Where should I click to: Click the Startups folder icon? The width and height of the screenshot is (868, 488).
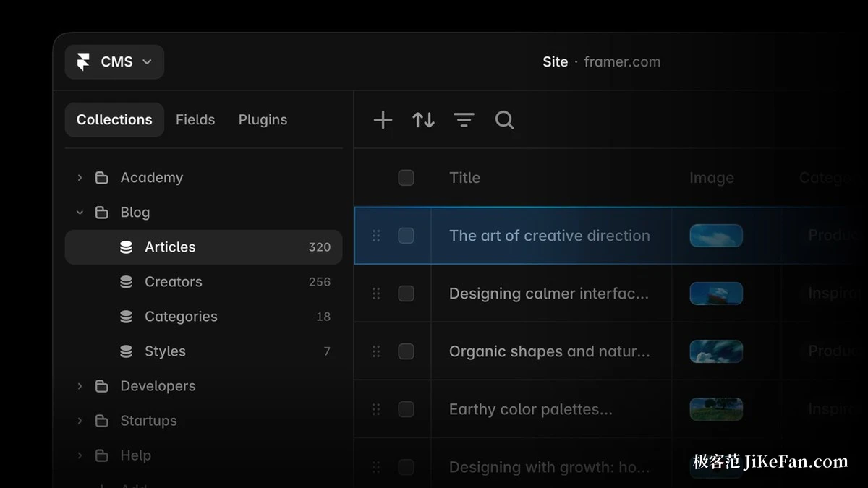click(102, 421)
